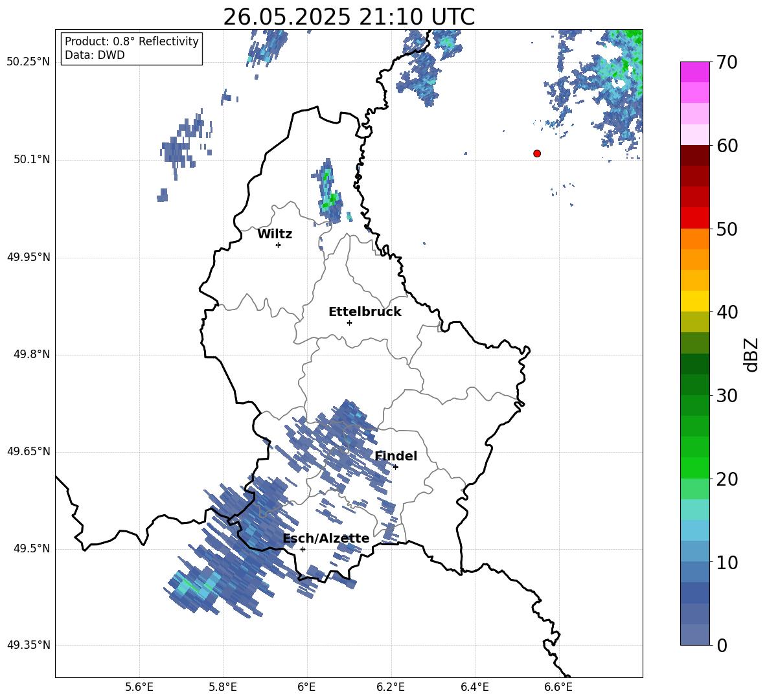This screenshot has height=700, width=767.
Task: Click the 49.5°N latitude label
Action: click(x=32, y=548)
